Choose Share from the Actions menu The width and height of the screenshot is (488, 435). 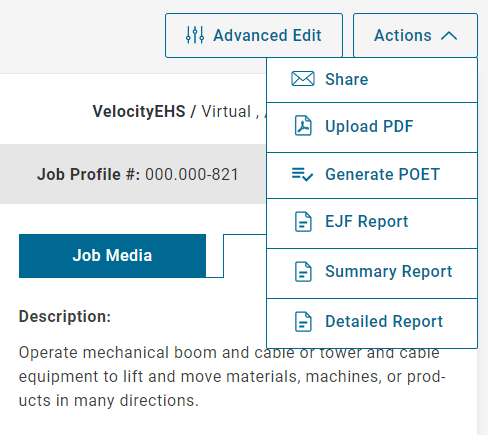click(x=372, y=80)
